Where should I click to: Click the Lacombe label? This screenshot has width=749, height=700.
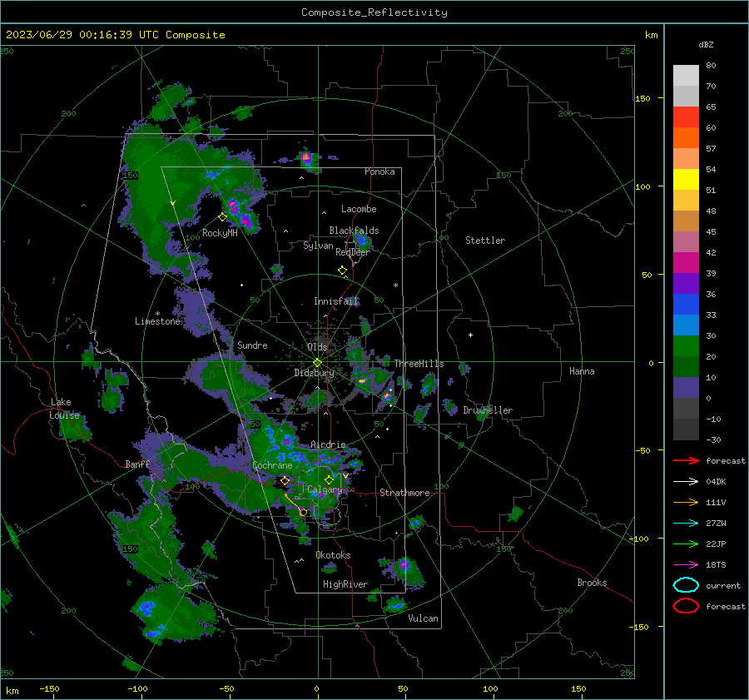(359, 209)
